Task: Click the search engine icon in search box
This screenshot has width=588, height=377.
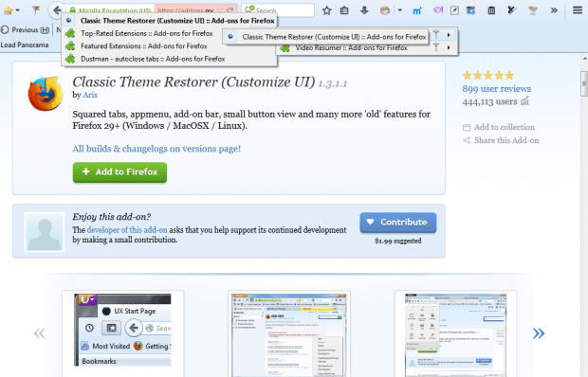Action: [x=249, y=9]
